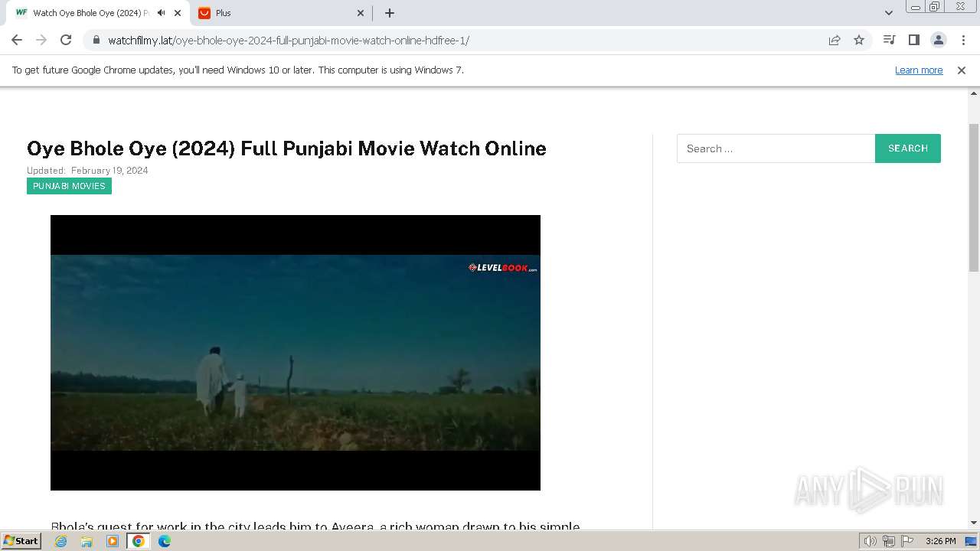Open Windows Explorer folder in taskbar
This screenshot has width=980, height=551.
pos(87,541)
